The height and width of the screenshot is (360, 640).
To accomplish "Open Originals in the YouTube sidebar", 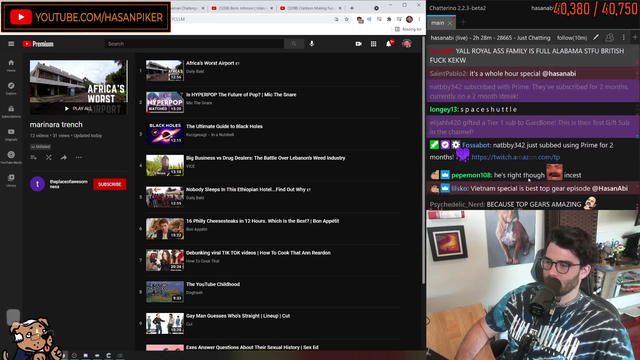I will pos(11,134).
